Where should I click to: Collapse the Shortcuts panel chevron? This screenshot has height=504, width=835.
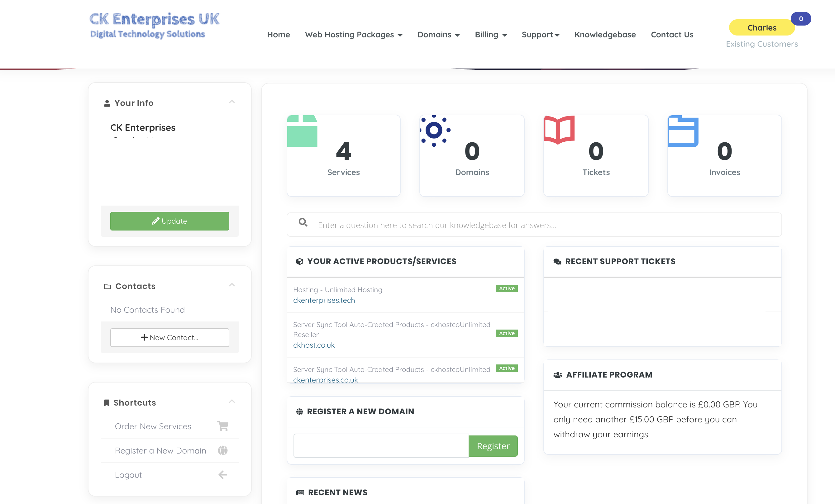tap(232, 402)
